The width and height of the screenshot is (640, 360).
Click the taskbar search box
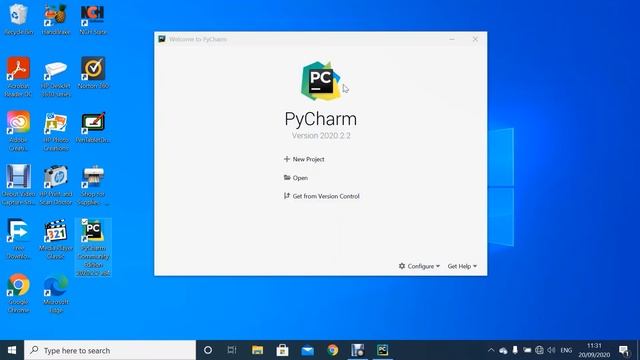coord(110,350)
